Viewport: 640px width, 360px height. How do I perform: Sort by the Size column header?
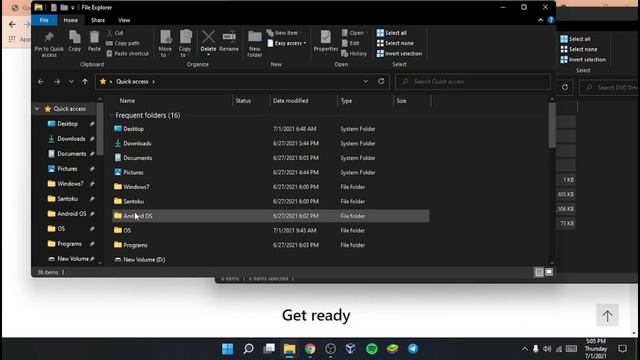[x=402, y=101]
